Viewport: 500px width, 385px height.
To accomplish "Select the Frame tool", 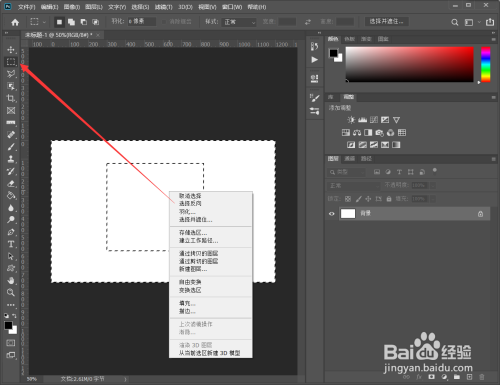I will click(x=11, y=111).
